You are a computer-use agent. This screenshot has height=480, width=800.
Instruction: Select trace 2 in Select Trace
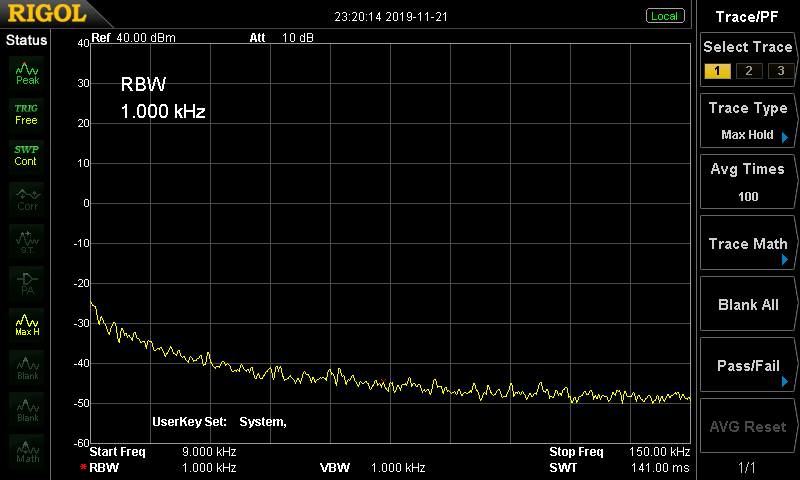coord(747,70)
